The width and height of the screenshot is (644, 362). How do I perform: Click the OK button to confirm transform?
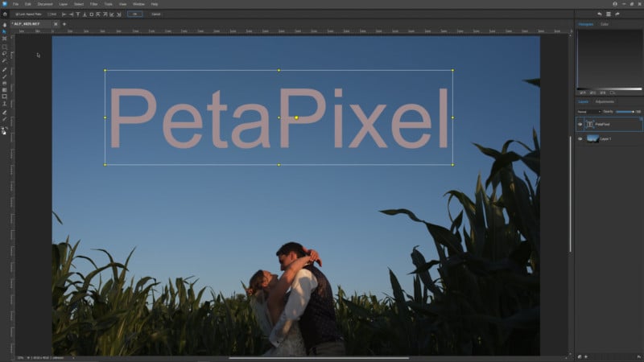click(x=134, y=14)
